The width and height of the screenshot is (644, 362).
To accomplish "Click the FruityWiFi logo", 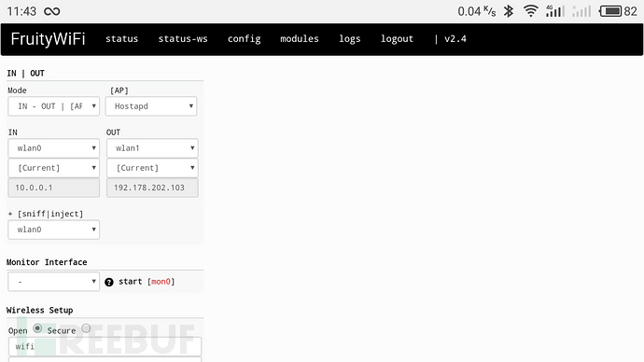I will click(x=48, y=39).
